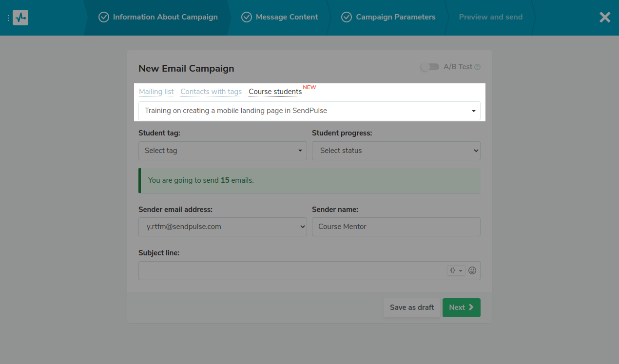Click the Campaign Parameters step checkmark icon
619x364 pixels.
[x=347, y=17]
